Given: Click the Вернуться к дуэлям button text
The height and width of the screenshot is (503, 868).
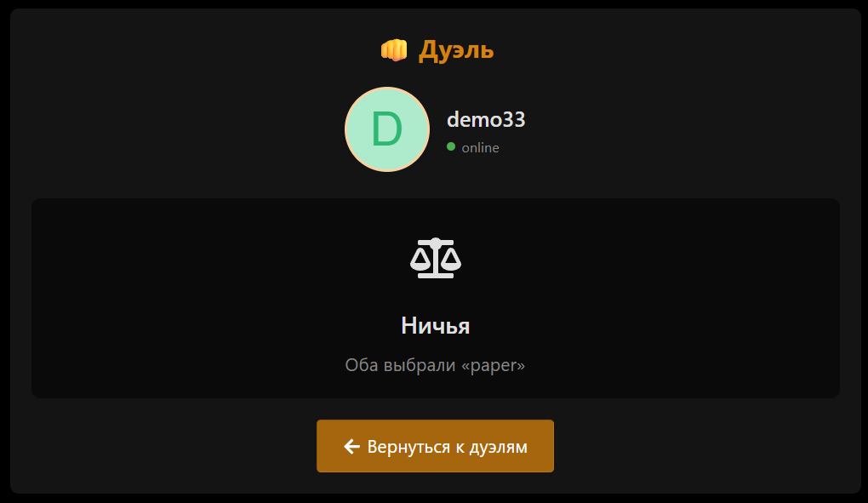Looking at the screenshot, I should click(x=448, y=447).
